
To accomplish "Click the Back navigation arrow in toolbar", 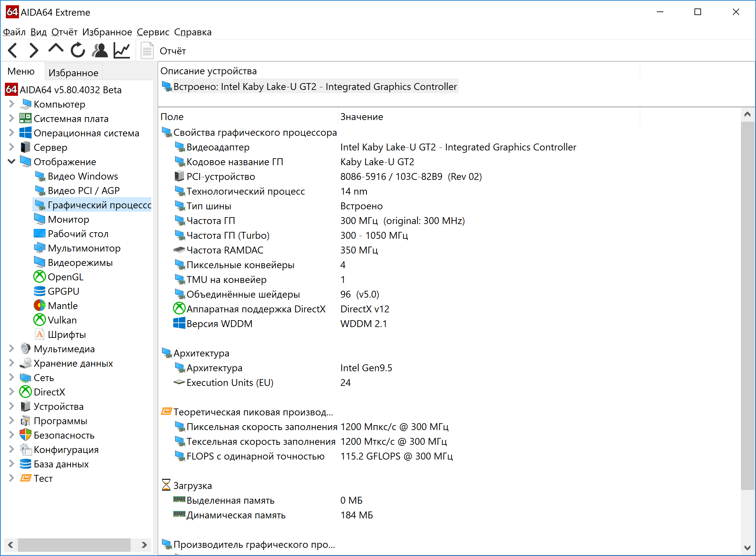I will [13, 50].
